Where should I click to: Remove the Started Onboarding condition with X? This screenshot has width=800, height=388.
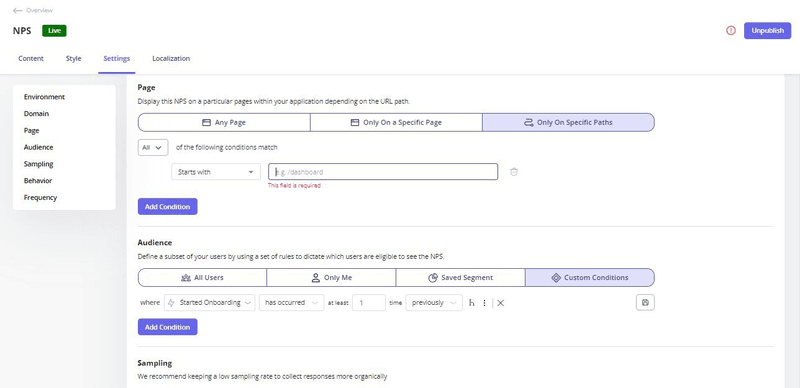pos(501,303)
